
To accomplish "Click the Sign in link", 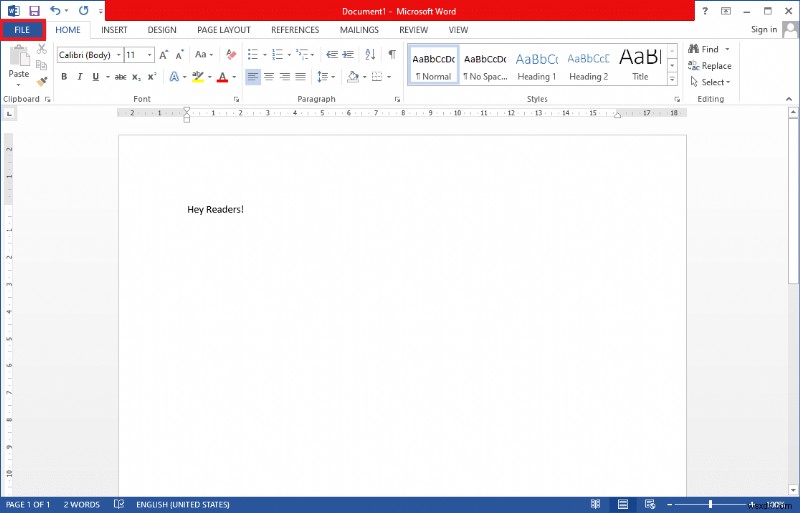I will tap(764, 30).
